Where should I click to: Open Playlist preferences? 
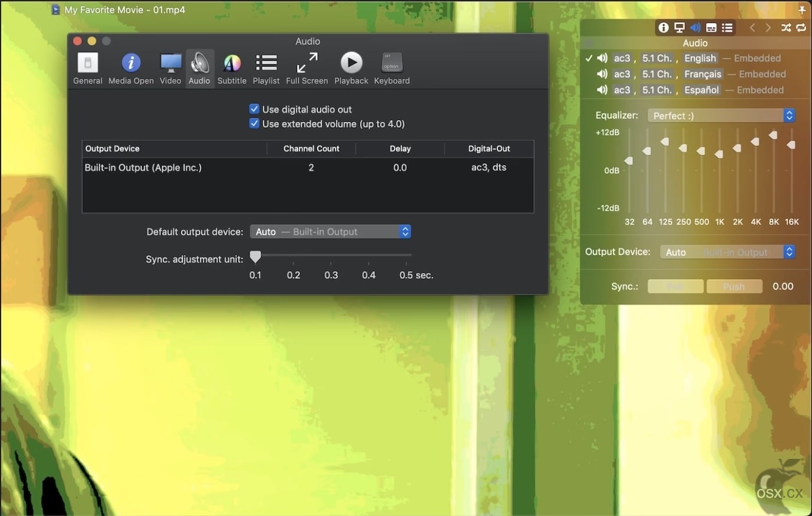point(266,69)
